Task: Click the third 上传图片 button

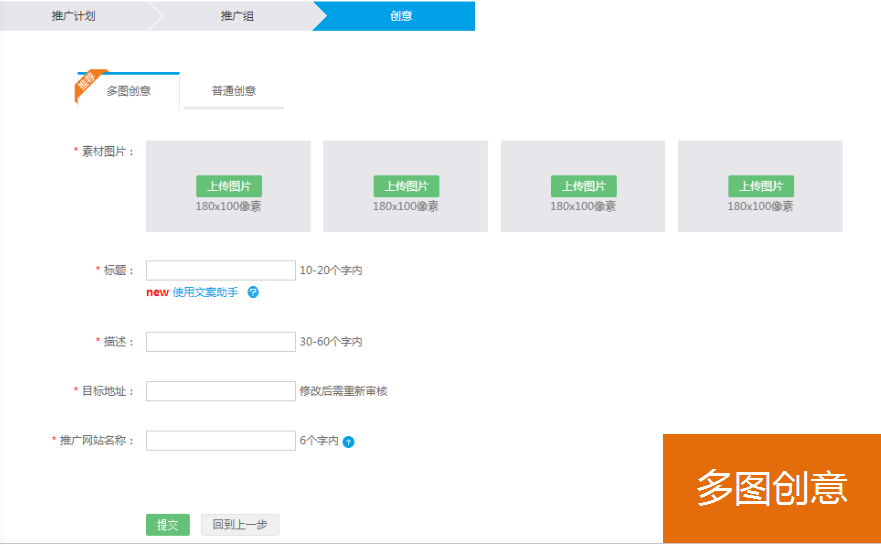Action: coord(583,186)
